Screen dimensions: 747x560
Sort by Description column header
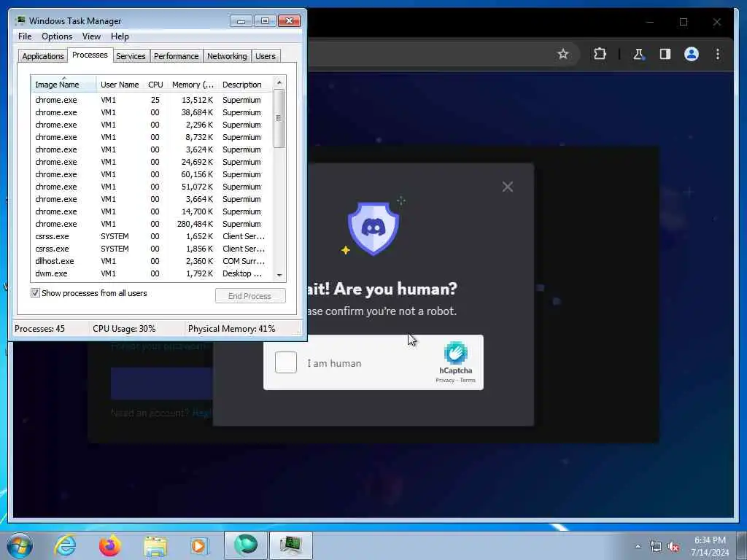[246, 85]
